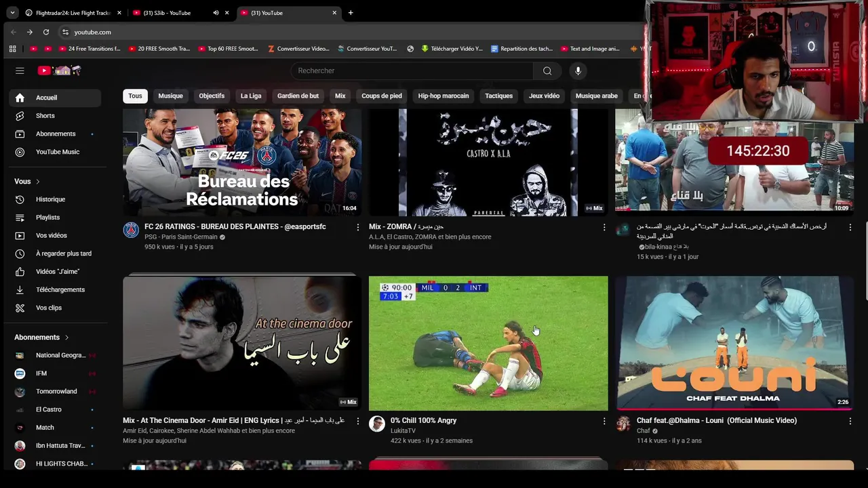Open National Geographic channel subscription
The image size is (868, 488).
click(x=55, y=355)
